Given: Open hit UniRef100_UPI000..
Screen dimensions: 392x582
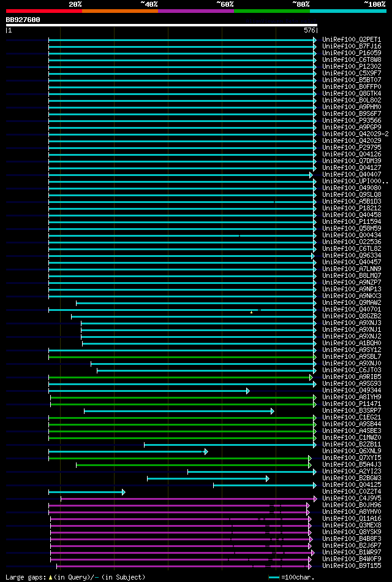Looking at the screenshot, I should 355,182.
